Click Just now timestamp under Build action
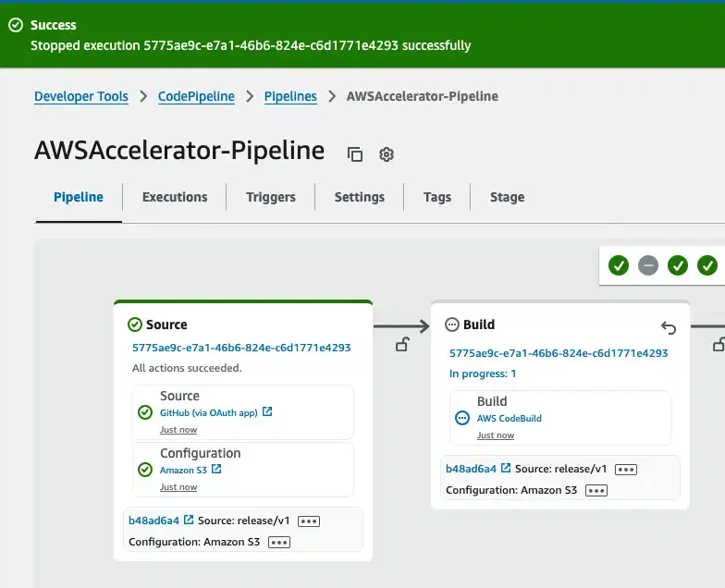The height and width of the screenshot is (588, 725). point(496,435)
